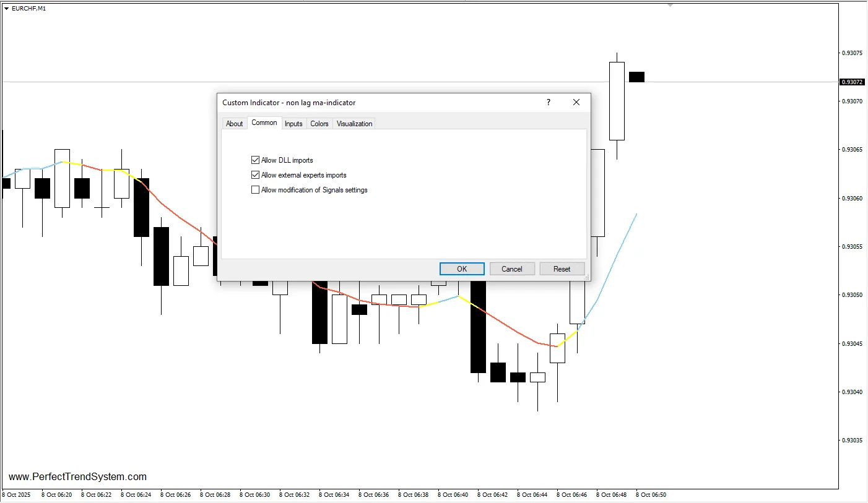Viewport: 868px width, 503px height.
Task: Click the 0.93075 price scale label
Action: (x=851, y=53)
